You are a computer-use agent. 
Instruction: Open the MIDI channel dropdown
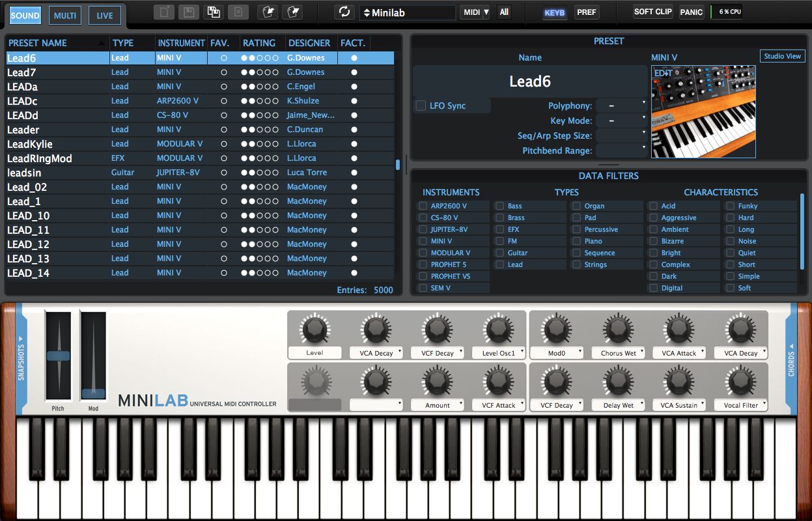[x=475, y=12]
